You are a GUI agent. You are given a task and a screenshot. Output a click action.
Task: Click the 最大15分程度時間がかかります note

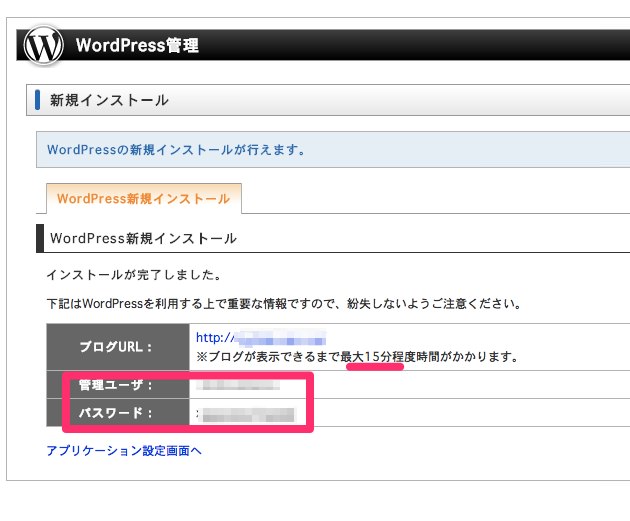coord(357,357)
